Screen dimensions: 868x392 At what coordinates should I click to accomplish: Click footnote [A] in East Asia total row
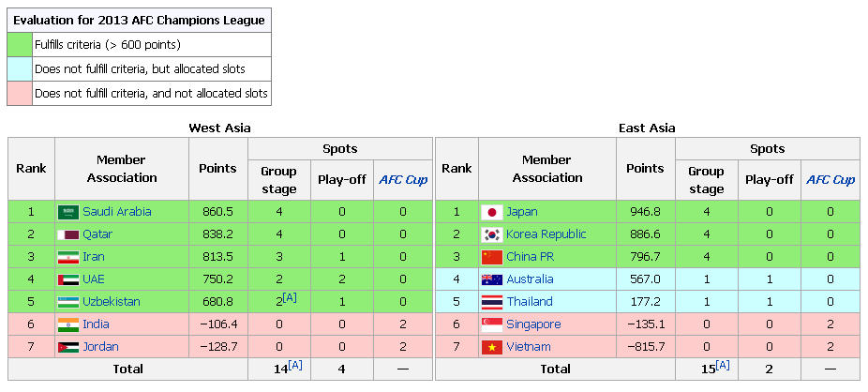(x=723, y=365)
